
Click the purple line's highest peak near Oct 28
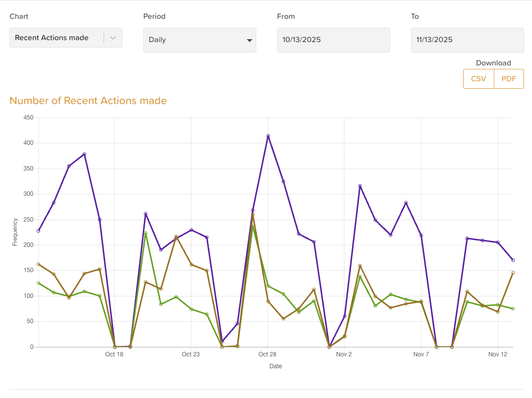(x=268, y=136)
